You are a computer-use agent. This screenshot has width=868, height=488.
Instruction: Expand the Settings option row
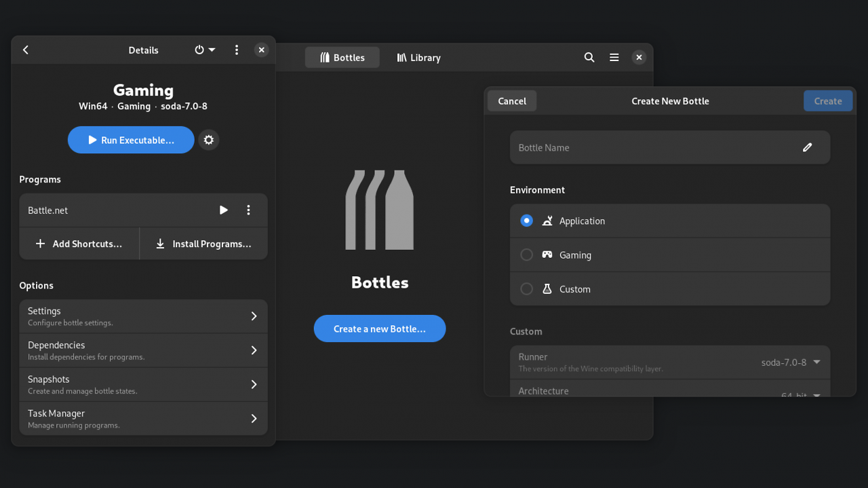(x=144, y=316)
